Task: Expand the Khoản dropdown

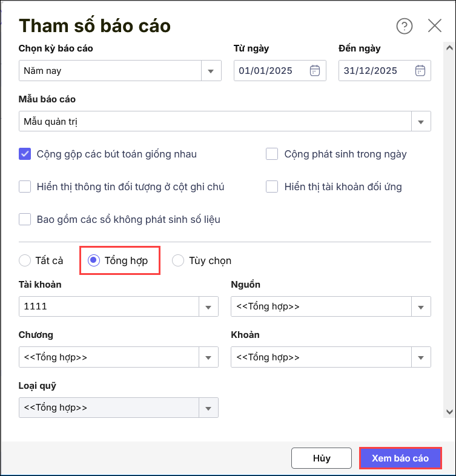Action: click(x=421, y=357)
